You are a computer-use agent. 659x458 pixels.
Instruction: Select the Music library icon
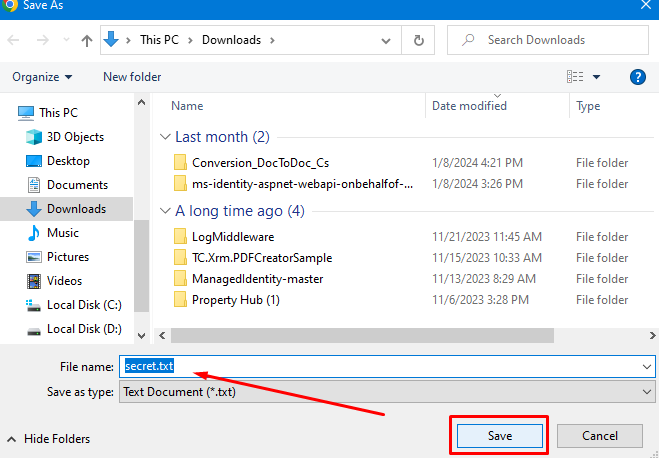[33, 233]
